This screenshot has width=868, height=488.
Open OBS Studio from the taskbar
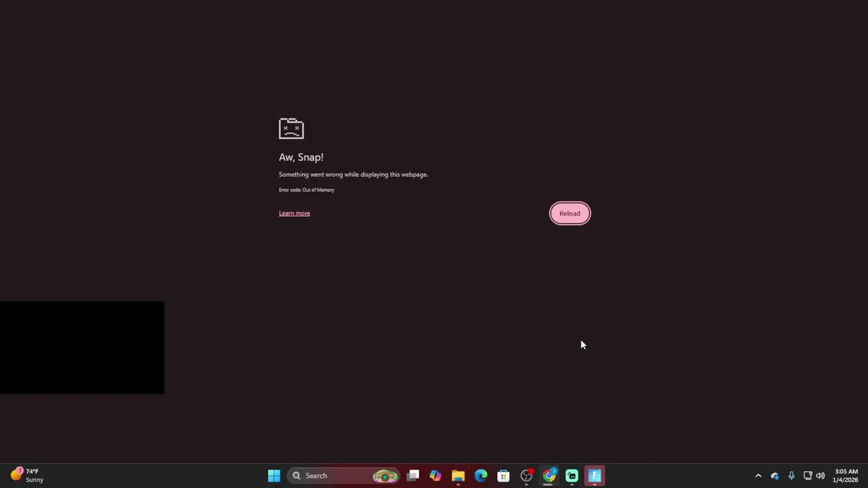point(526,476)
